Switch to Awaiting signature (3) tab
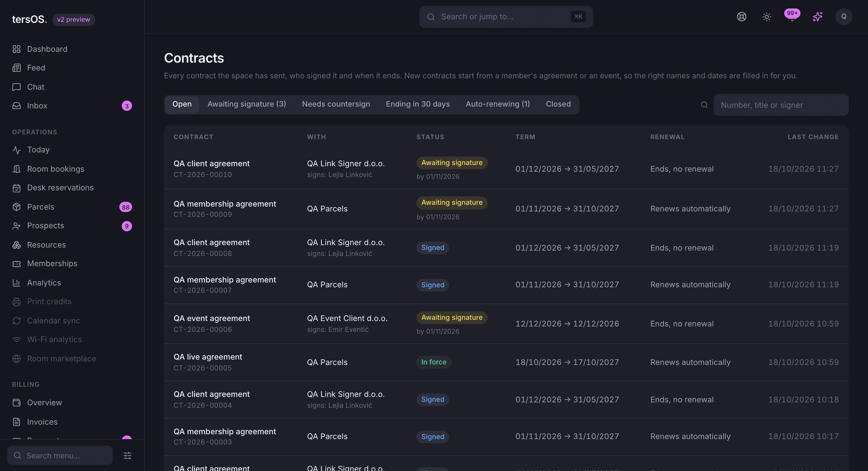 [247, 104]
